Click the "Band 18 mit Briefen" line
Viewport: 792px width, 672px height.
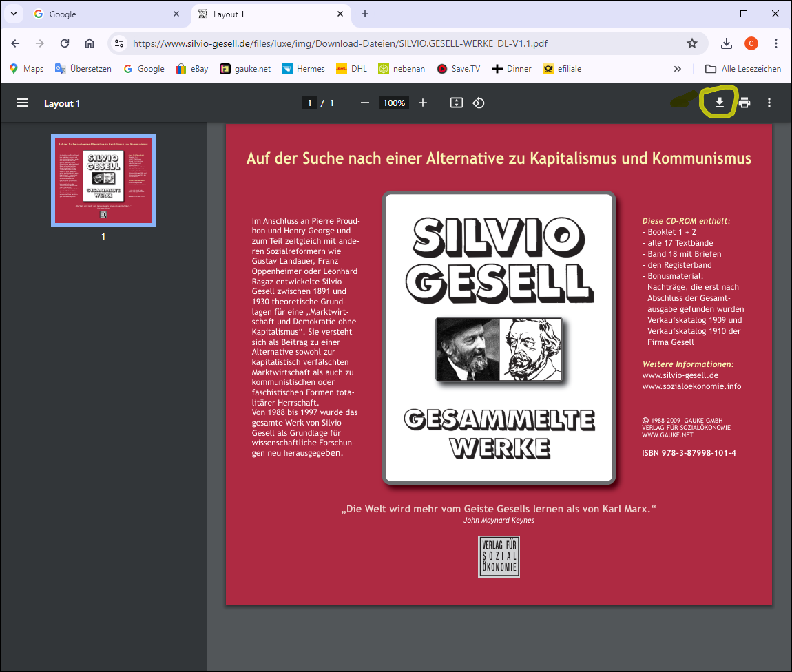tap(682, 254)
